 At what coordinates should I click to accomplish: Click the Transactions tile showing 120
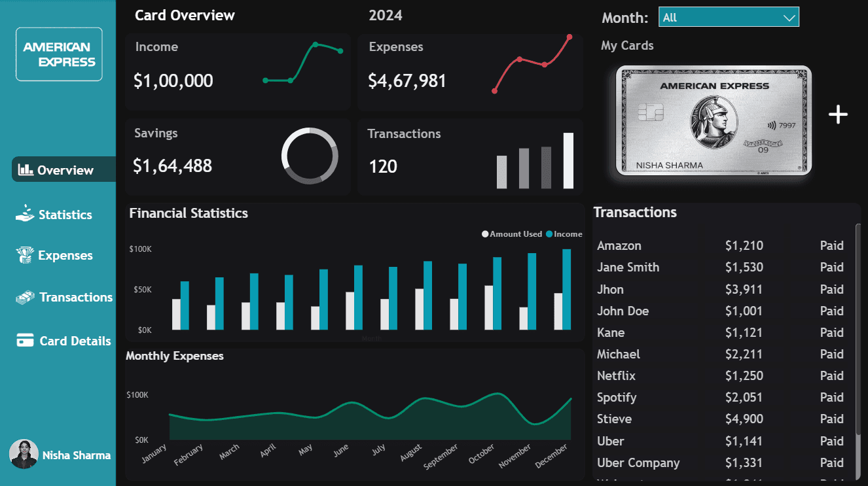[469, 156]
